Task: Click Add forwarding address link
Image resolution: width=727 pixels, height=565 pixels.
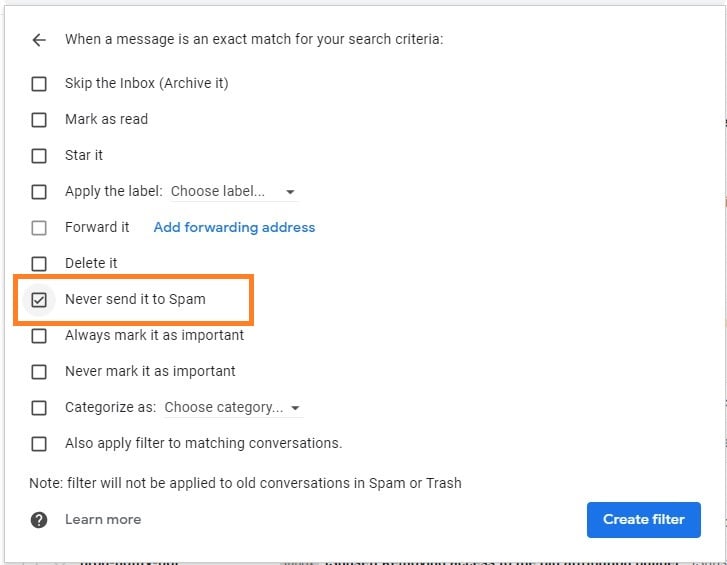Action: click(234, 228)
